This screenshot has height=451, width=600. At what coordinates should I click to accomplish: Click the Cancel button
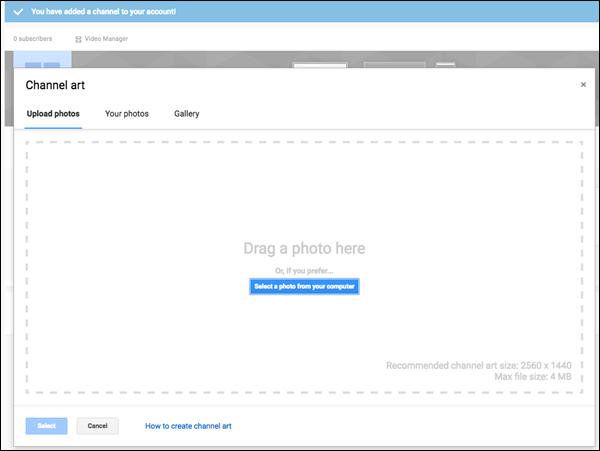click(98, 426)
